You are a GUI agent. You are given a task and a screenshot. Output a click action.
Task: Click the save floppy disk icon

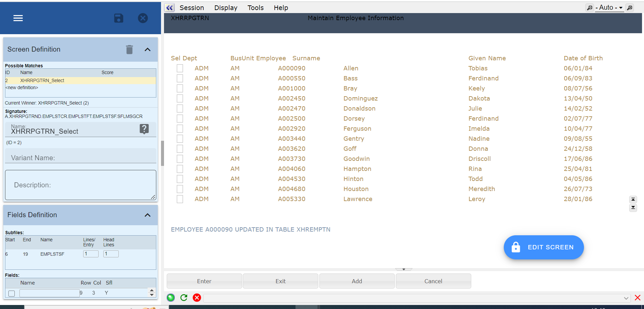(x=119, y=18)
